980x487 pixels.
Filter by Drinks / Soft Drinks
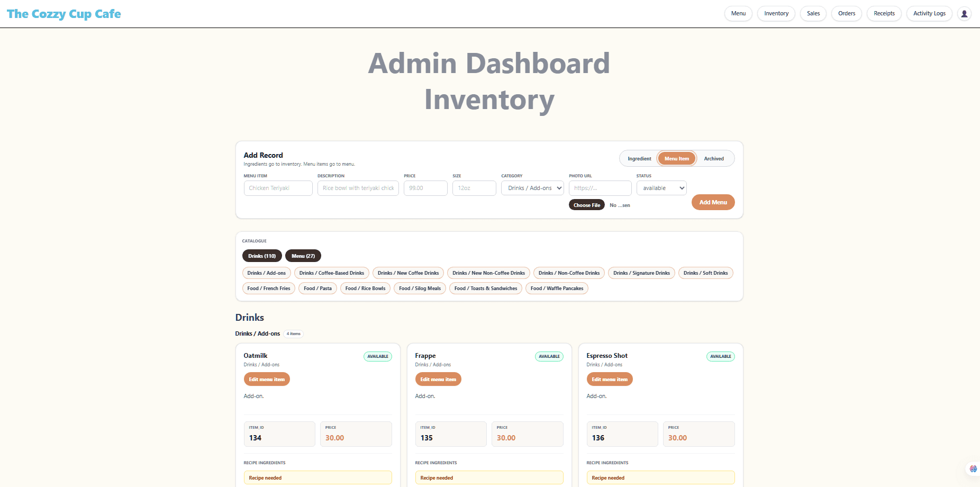(706, 273)
